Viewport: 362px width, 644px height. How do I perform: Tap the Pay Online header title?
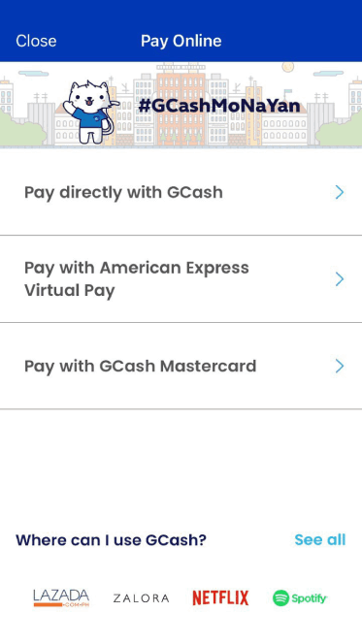click(181, 41)
